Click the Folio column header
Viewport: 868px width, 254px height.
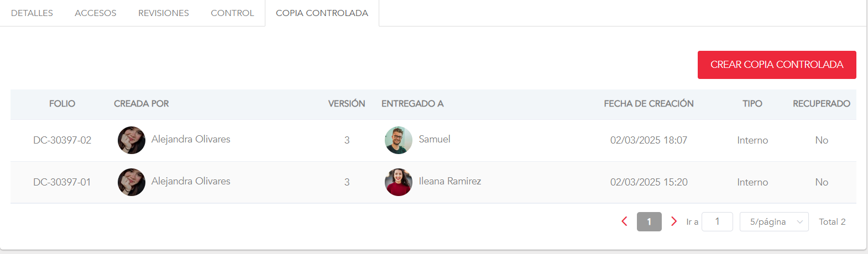[62, 104]
